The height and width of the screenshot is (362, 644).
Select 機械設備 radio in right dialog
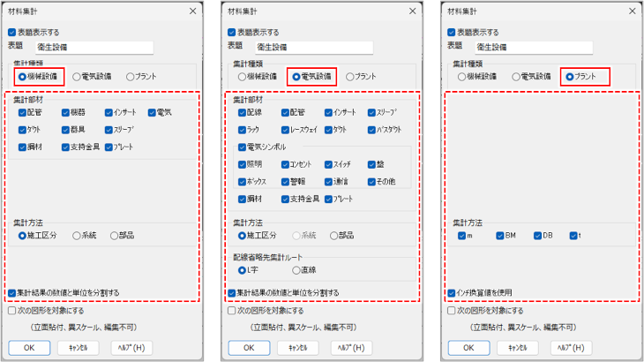463,77
